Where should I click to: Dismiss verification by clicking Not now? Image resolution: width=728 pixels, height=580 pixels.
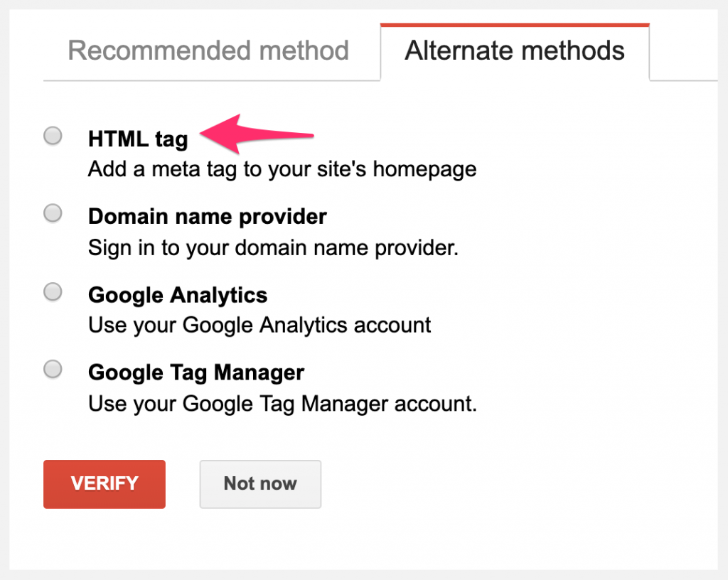260,484
